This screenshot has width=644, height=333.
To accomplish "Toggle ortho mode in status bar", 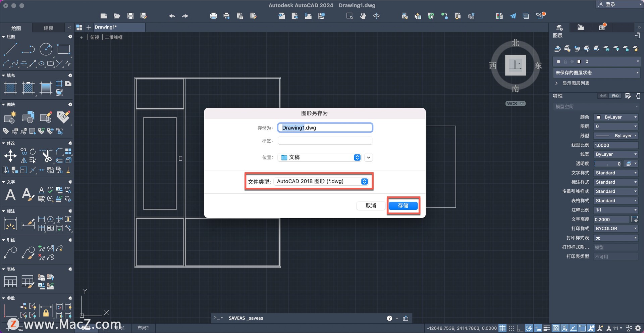I will click(x=520, y=328).
